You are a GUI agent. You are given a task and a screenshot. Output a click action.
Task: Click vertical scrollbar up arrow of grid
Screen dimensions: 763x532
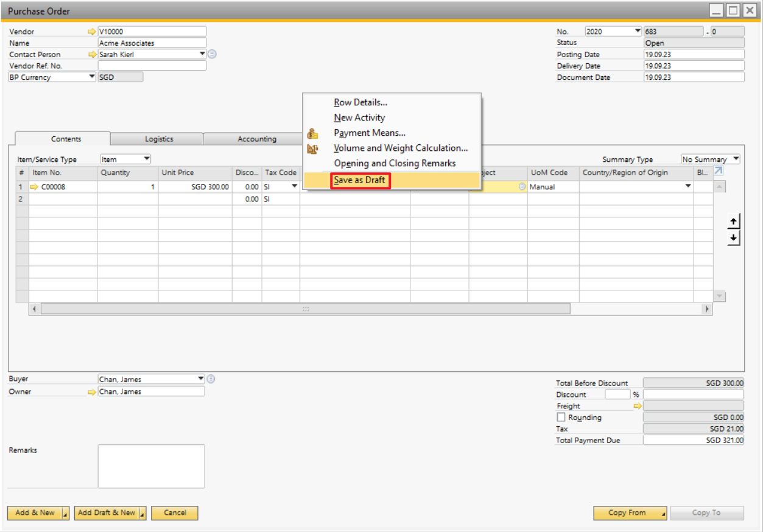720,187
